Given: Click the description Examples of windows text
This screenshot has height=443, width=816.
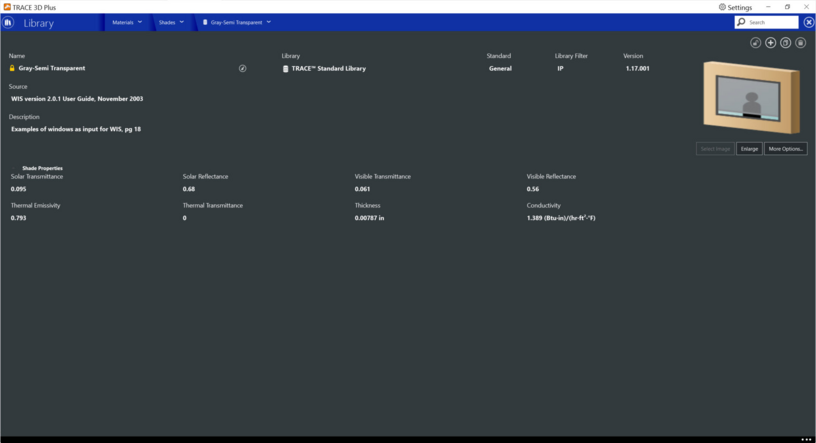Looking at the screenshot, I should point(76,129).
